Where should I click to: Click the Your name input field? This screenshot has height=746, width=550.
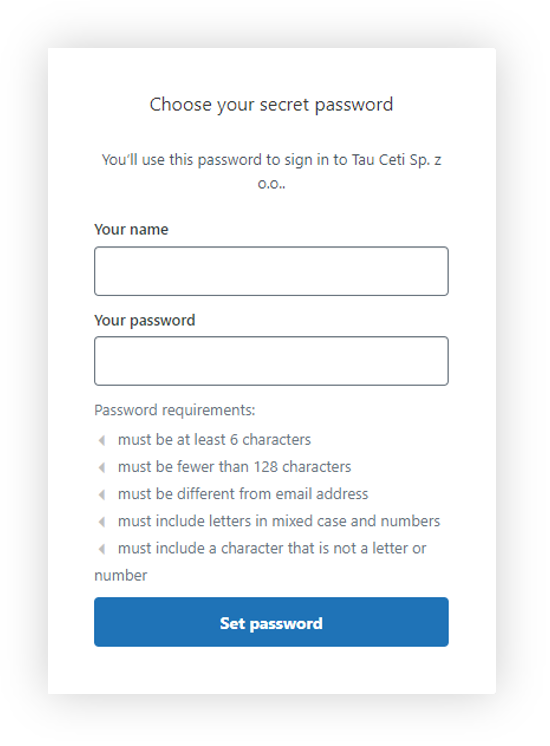271,271
